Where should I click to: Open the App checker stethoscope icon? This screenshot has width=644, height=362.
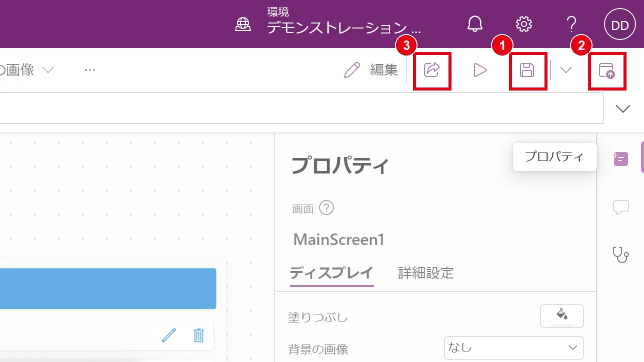tap(620, 254)
